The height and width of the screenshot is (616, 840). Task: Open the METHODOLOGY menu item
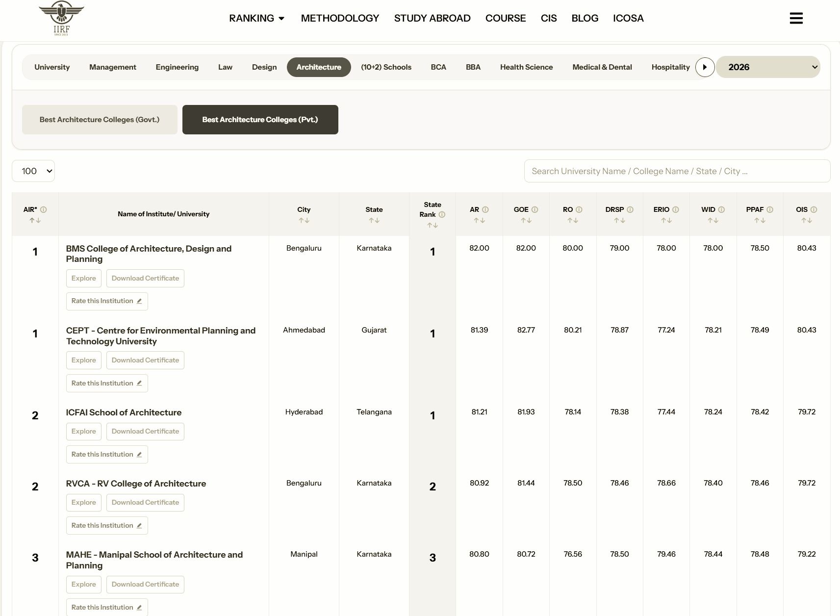(x=340, y=18)
